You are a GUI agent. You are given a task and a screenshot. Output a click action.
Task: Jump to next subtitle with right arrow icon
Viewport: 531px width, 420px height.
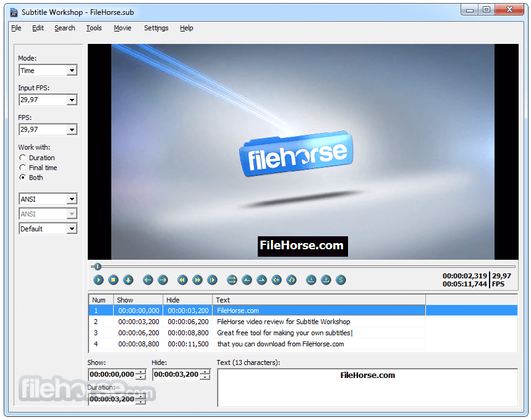click(163, 280)
